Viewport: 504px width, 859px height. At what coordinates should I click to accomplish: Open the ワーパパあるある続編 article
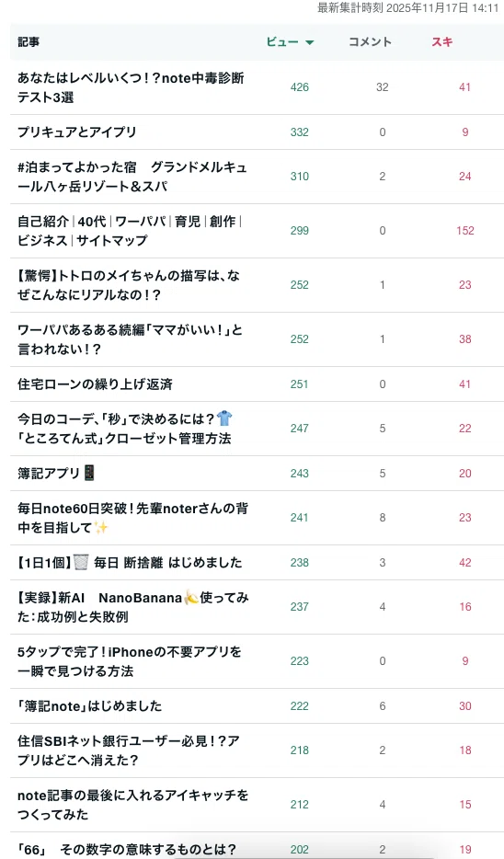[x=130, y=339]
